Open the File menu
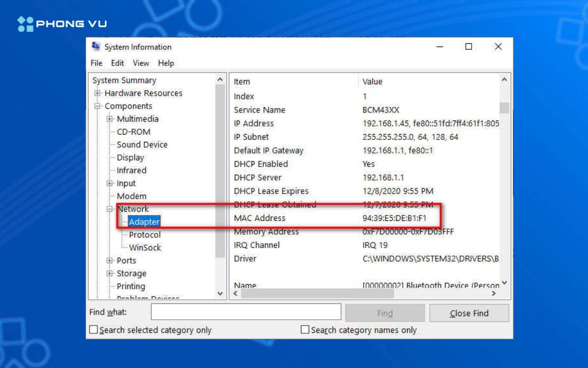The width and height of the screenshot is (588, 368). click(96, 63)
